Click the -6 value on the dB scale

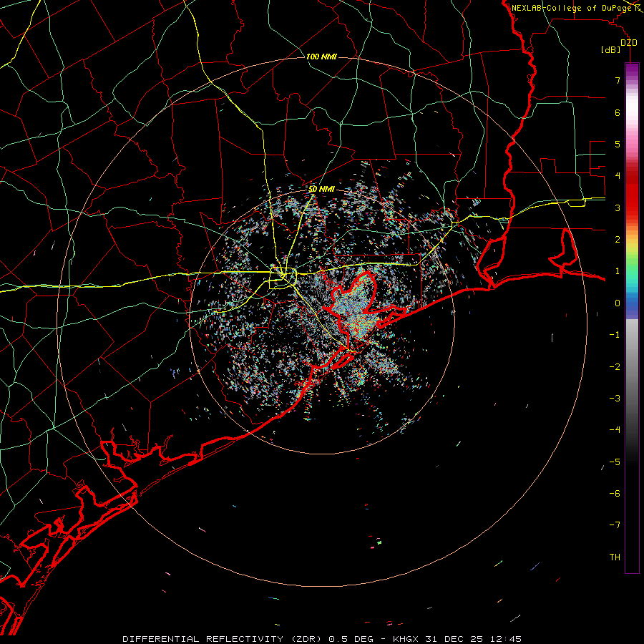[615, 494]
